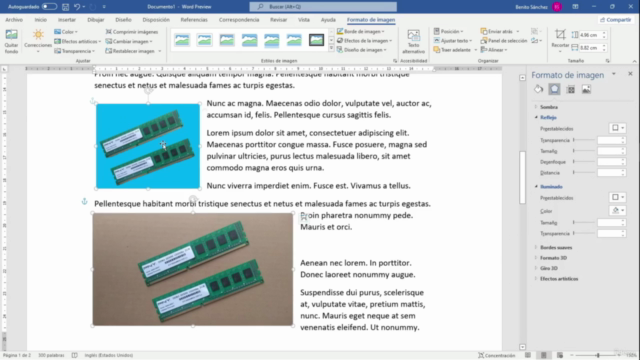Switch to the Revisar tab
640x360 pixels.
click(x=278, y=20)
